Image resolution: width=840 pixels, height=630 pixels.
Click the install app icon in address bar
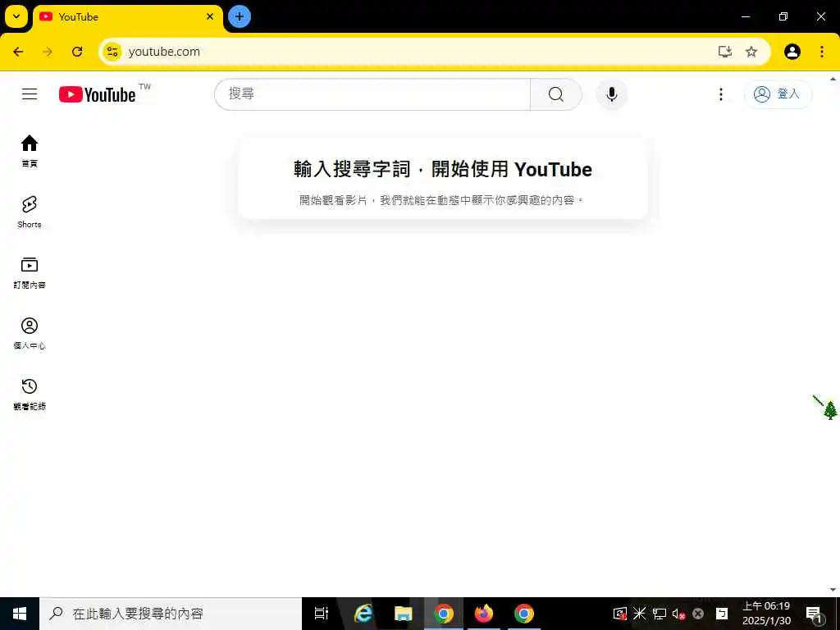(x=725, y=52)
